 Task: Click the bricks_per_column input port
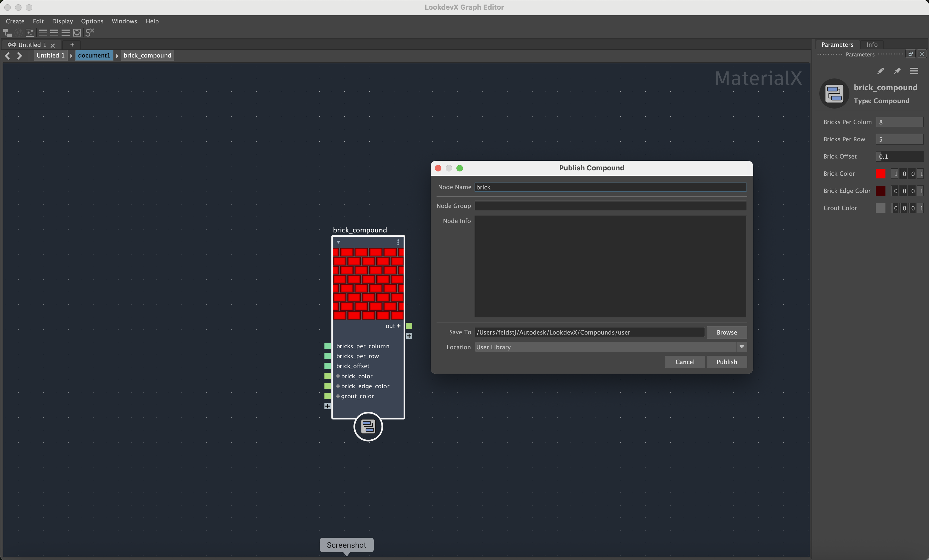click(x=328, y=346)
